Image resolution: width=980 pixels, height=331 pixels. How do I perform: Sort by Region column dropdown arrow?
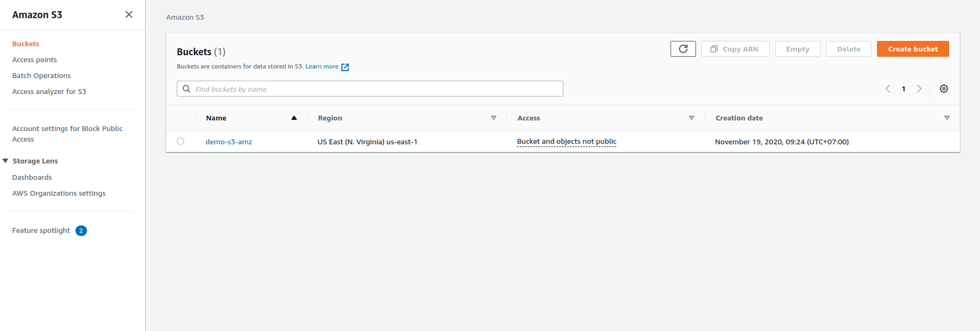(x=494, y=118)
